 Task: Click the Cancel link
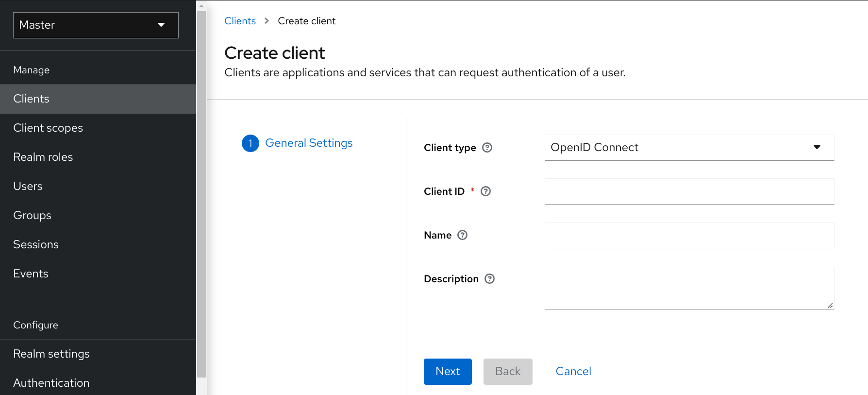[x=573, y=371]
